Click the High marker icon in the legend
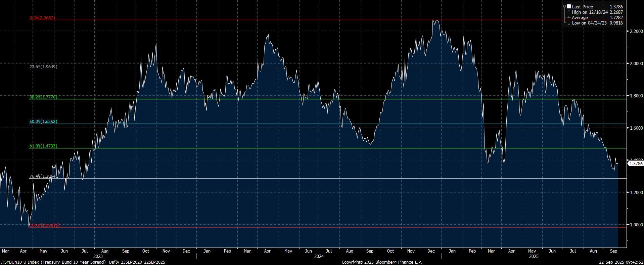This screenshot has height=265, width=644. point(568,12)
